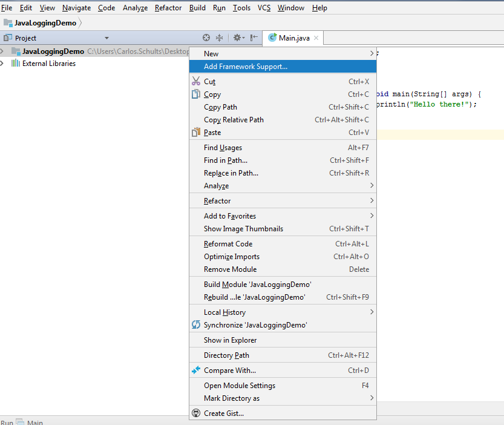Click the Cut scissors icon
The height and width of the screenshot is (425, 504).
[x=195, y=81]
